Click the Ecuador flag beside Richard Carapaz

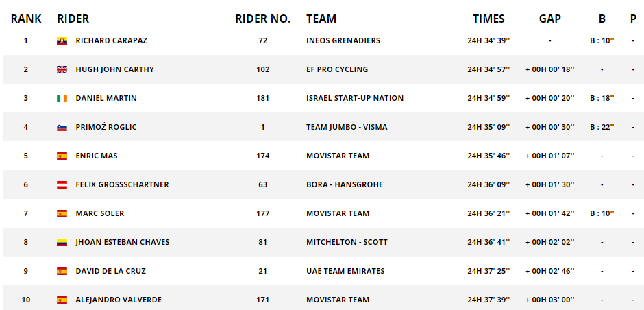click(62, 40)
